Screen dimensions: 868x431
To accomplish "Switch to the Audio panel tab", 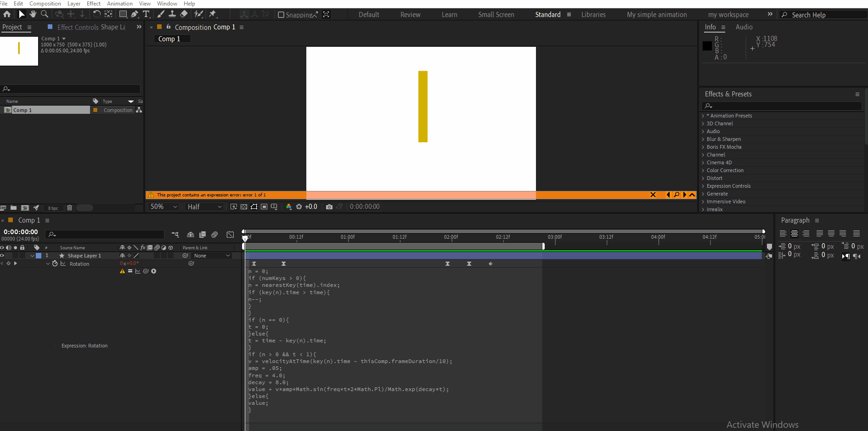I will (x=744, y=27).
